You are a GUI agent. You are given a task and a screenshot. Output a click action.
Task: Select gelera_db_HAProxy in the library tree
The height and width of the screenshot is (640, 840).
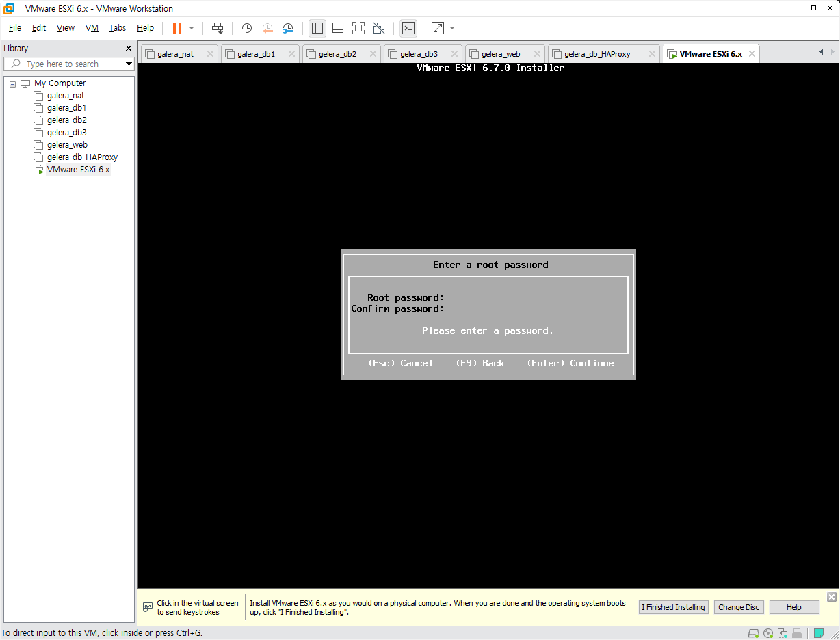pos(82,157)
